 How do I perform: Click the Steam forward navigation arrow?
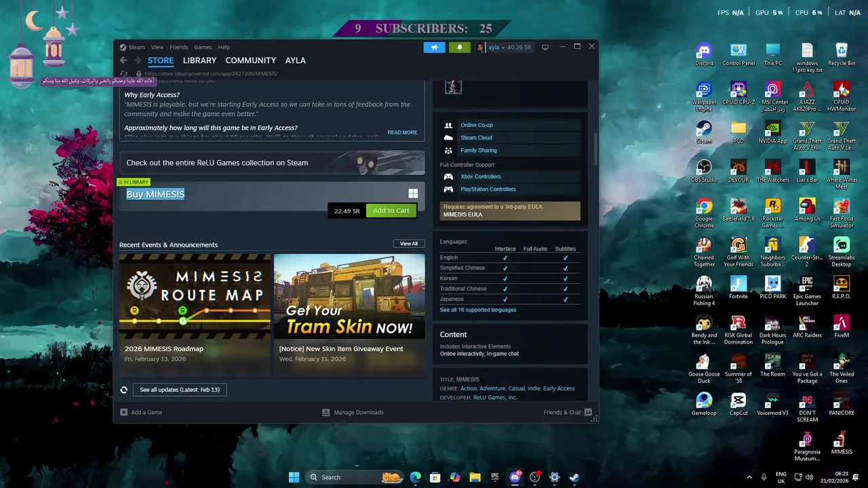[x=137, y=60]
